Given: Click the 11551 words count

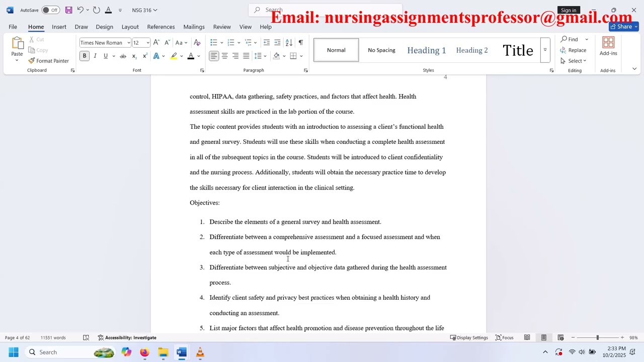Looking at the screenshot, I should pos(53,338).
